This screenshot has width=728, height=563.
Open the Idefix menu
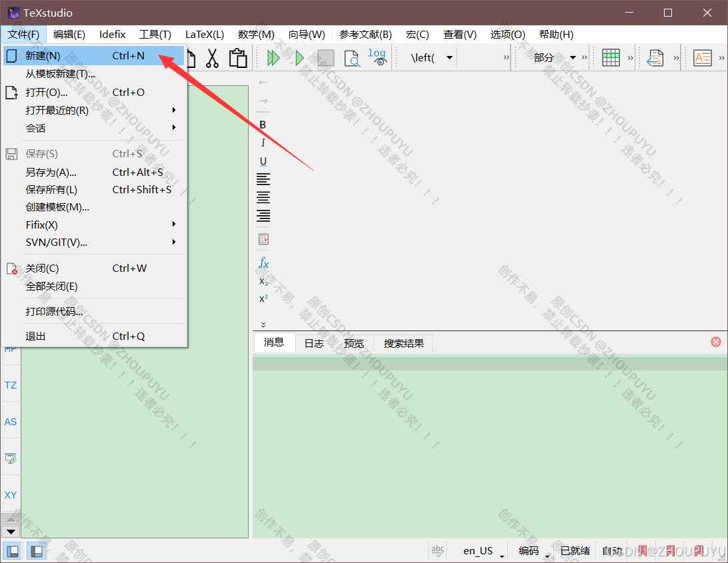[113, 35]
